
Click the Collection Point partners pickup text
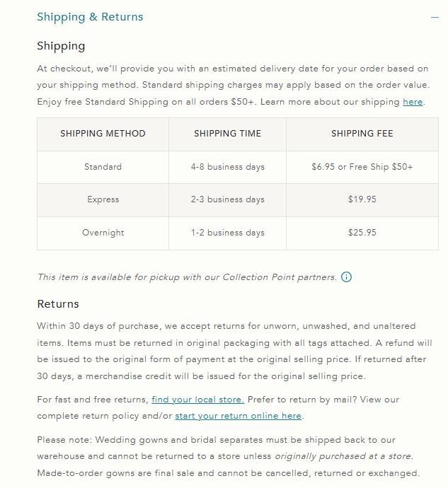187,277
